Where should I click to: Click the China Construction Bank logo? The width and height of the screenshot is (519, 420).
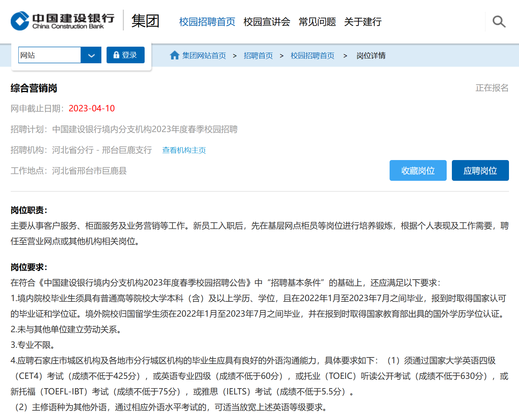click(x=63, y=21)
